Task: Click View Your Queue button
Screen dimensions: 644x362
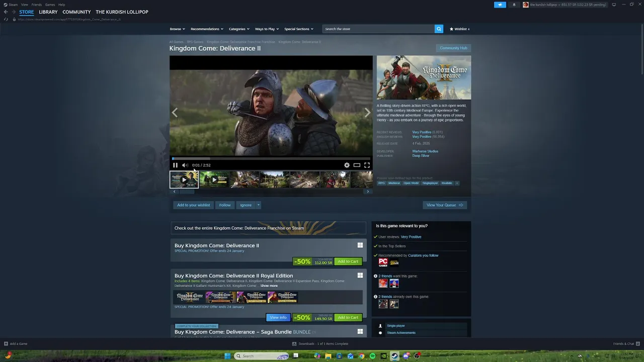Action: (445, 205)
